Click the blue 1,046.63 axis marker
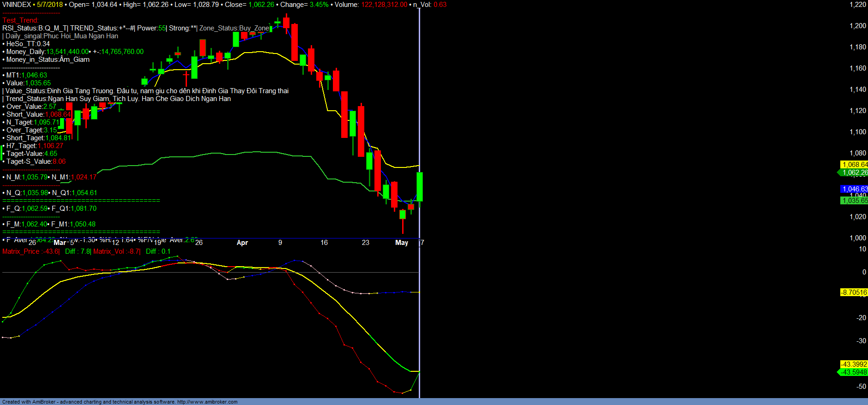Screen dimensions: 868x405 (854, 189)
